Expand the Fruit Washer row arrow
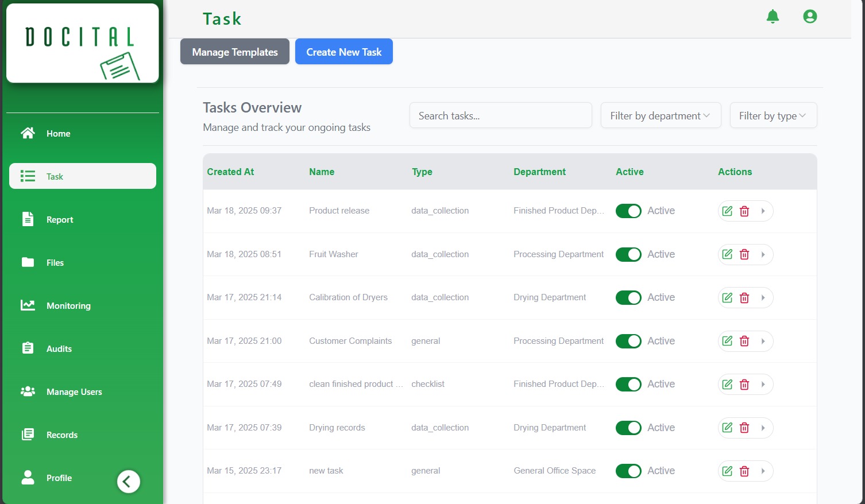 [763, 254]
